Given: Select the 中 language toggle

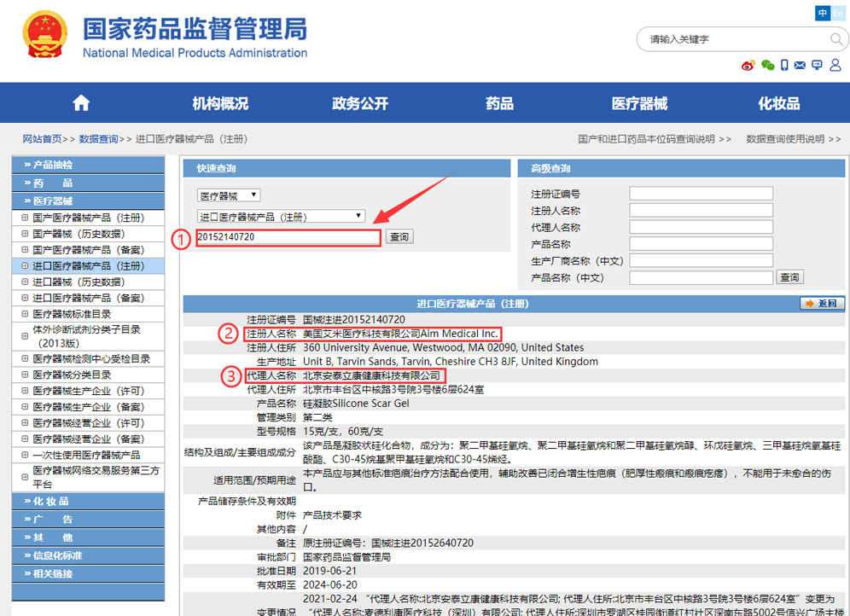Looking at the screenshot, I should click(823, 13).
